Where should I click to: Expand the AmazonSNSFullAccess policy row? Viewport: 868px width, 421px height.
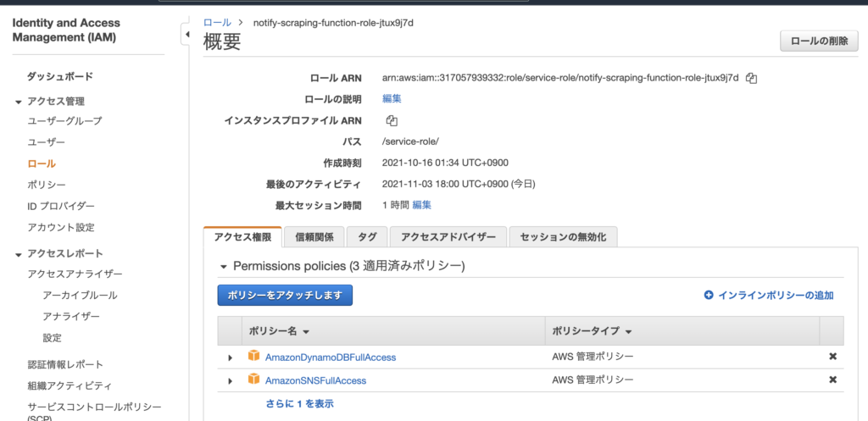click(x=231, y=381)
